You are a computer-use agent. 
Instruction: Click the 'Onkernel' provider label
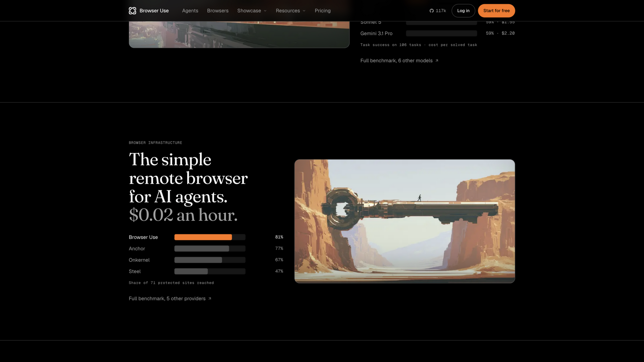pyautogui.click(x=139, y=260)
